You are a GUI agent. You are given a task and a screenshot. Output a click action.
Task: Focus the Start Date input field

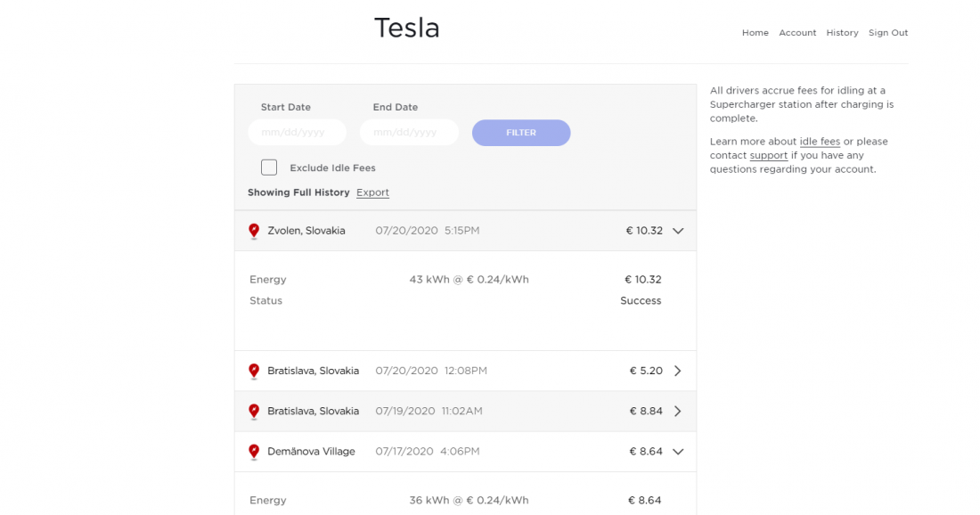pos(298,133)
